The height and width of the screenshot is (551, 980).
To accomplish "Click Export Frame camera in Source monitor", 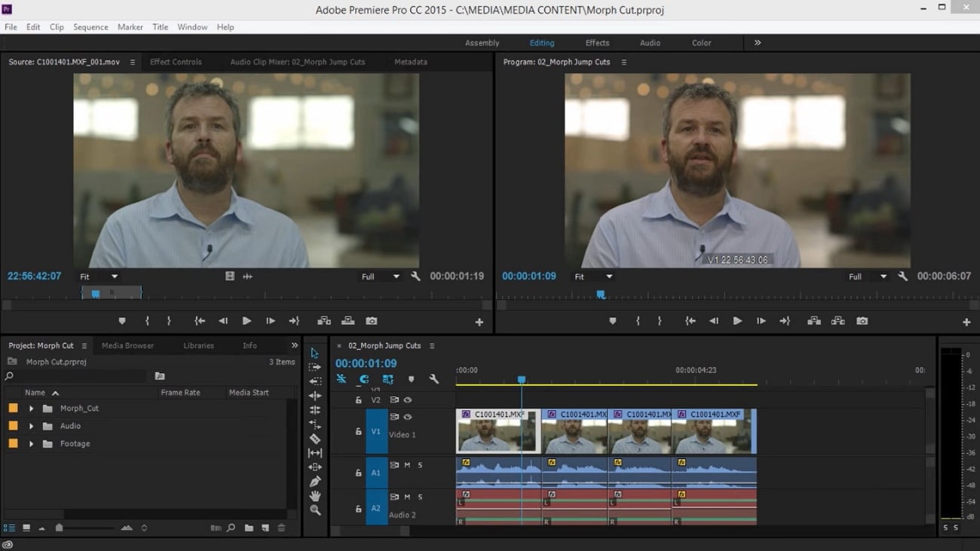I will point(371,321).
